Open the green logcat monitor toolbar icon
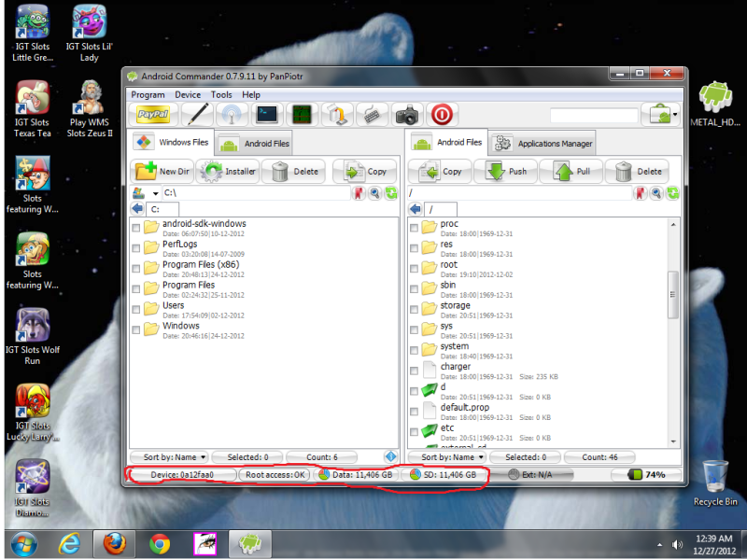 [x=302, y=114]
